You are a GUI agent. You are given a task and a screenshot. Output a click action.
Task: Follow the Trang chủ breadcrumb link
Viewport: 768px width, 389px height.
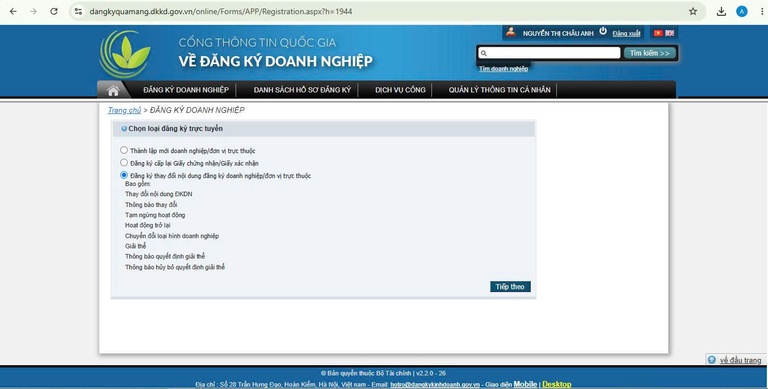coord(124,110)
